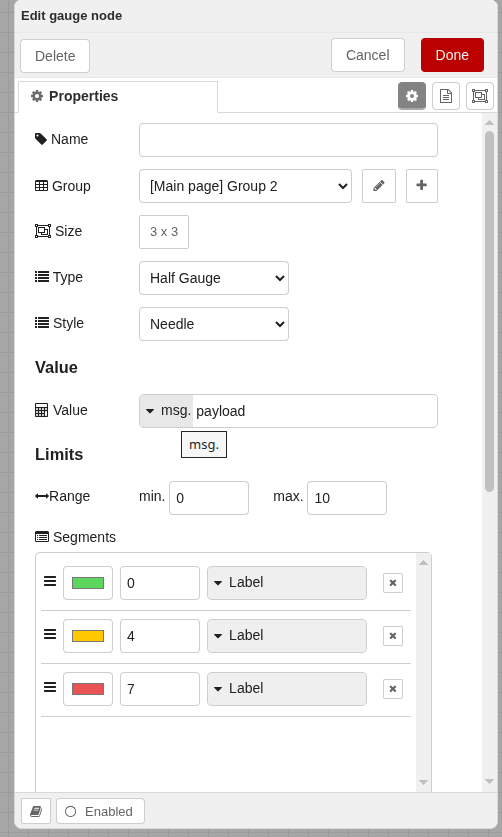The width and height of the screenshot is (502, 837).
Task: Expand the msg. value type selector
Action: click(167, 410)
